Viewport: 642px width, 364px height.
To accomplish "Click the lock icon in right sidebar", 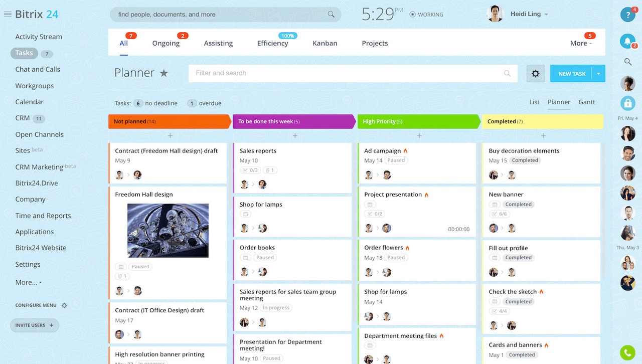I will 627,103.
